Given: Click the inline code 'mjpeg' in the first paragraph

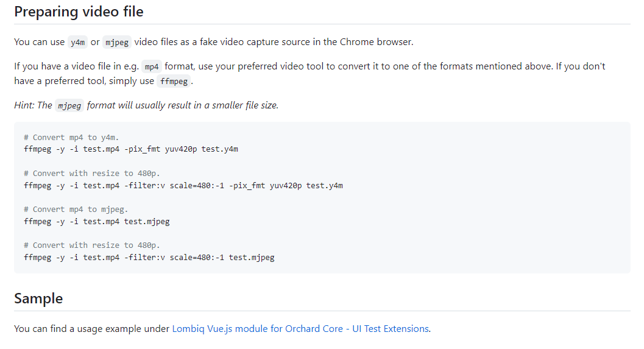Looking at the screenshot, I should [117, 42].
